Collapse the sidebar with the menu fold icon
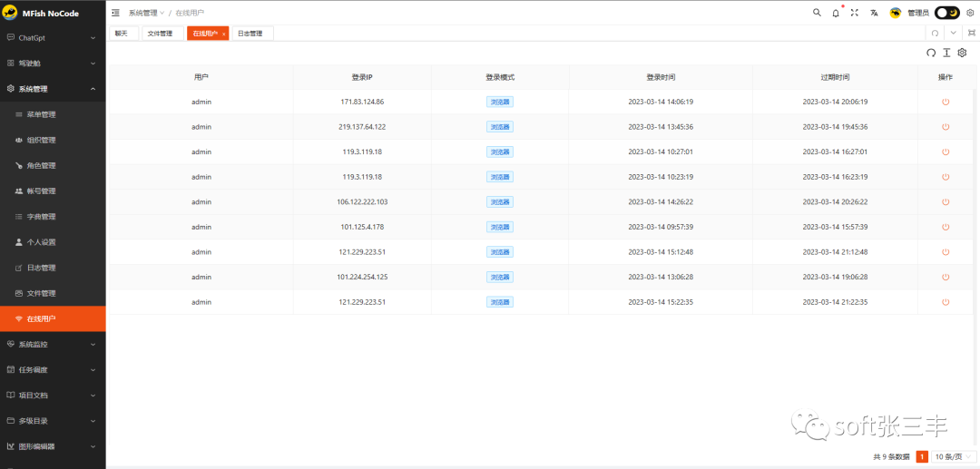Screen dimensions: 980x469 click(x=115, y=13)
